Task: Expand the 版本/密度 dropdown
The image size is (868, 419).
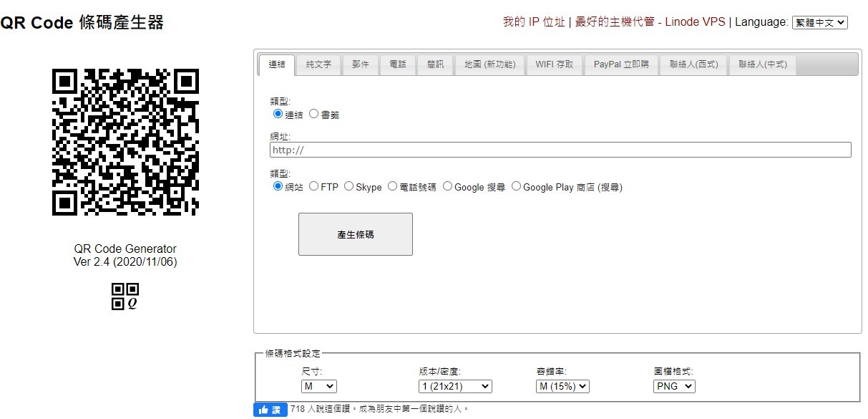Action: [455, 386]
